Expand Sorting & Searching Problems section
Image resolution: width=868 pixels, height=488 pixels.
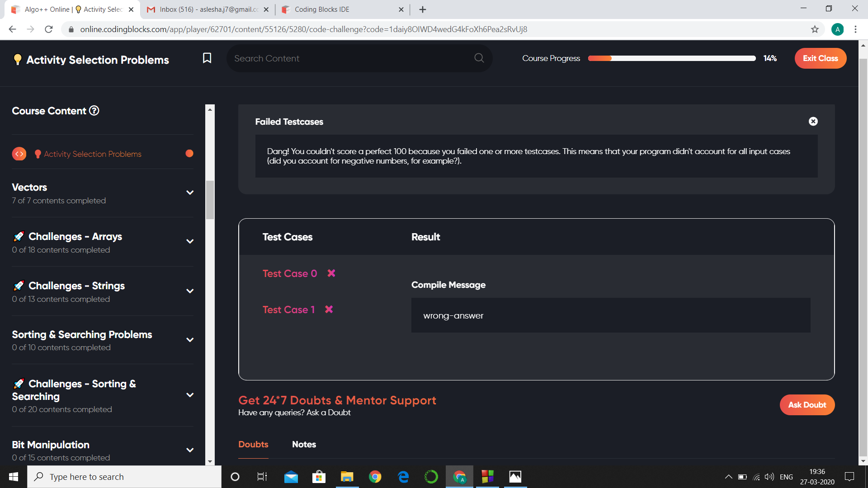pyautogui.click(x=190, y=340)
